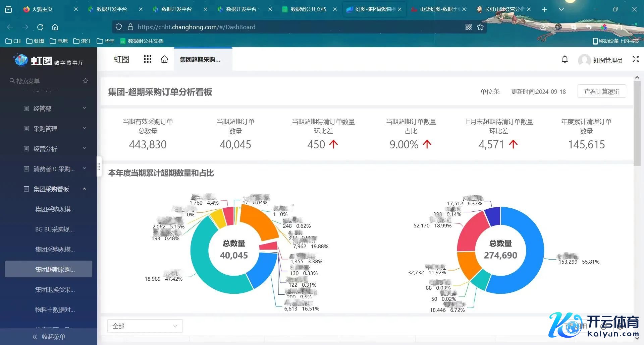This screenshot has height=345, width=644.
Task: Reload the page with refresh icon
Action: (40, 27)
